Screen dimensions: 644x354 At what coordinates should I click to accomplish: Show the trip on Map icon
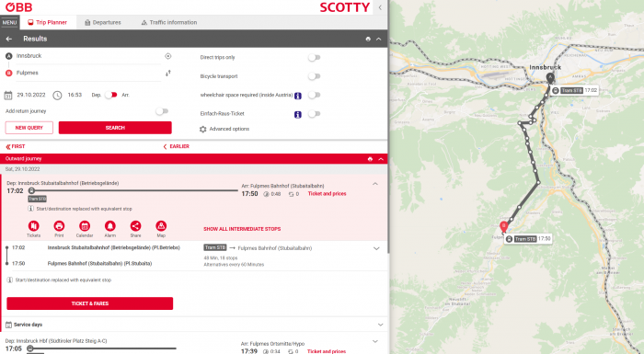click(161, 226)
